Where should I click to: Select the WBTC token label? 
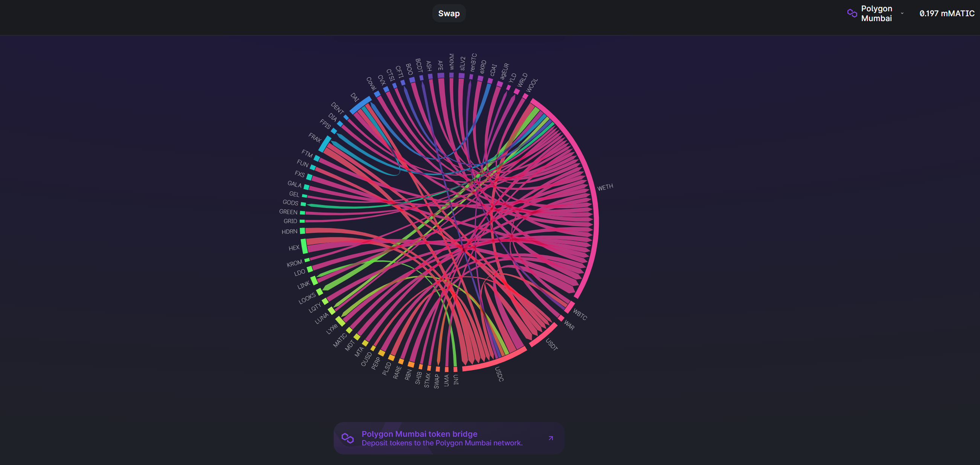pyautogui.click(x=580, y=314)
